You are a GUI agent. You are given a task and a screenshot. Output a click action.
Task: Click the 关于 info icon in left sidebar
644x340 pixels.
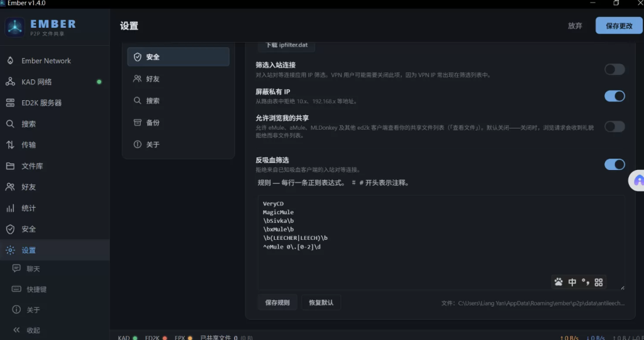[x=16, y=309]
